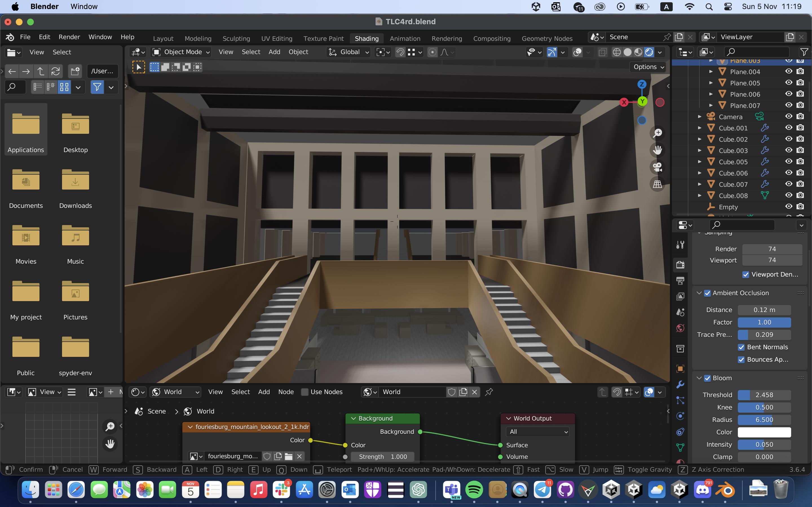Enable the Use Nodes checkbox
Viewport: 812px width, 507px height.
pyautogui.click(x=305, y=392)
